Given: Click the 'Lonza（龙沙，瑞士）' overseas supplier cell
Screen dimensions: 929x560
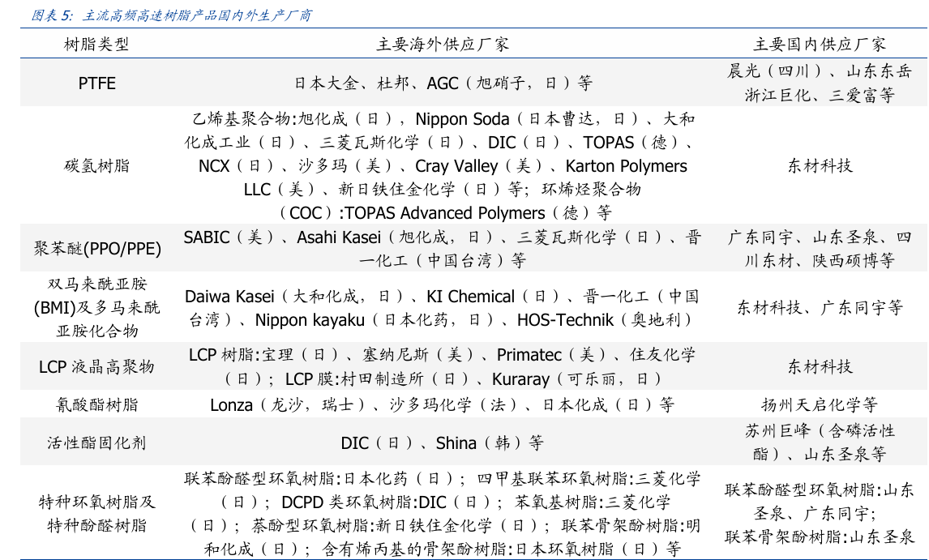Looking at the screenshot, I should 443,404.
